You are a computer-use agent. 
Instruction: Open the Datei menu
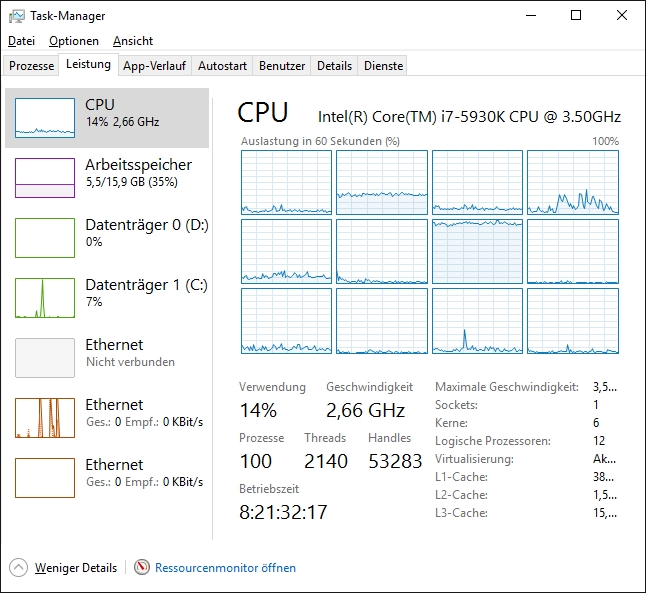pos(21,41)
